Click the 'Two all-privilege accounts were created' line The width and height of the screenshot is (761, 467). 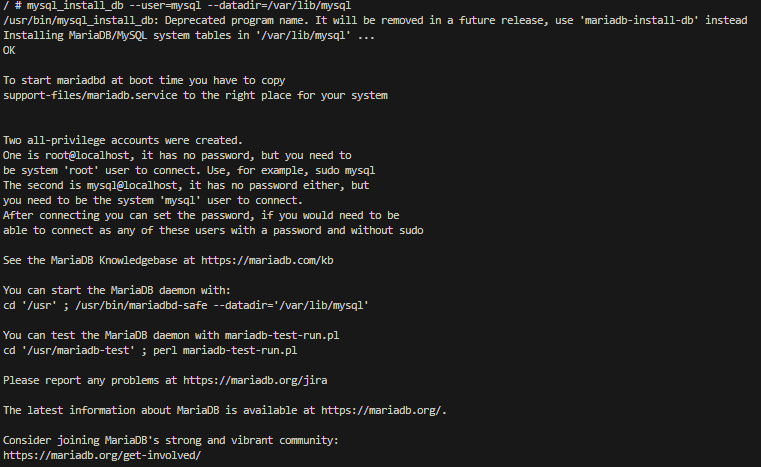coord(123,140)
